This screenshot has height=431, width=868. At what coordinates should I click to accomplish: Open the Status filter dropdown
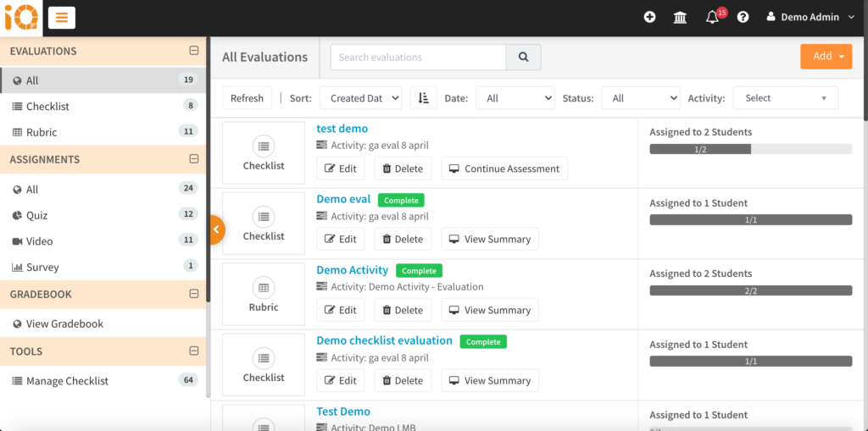click(x=640, y=98)
